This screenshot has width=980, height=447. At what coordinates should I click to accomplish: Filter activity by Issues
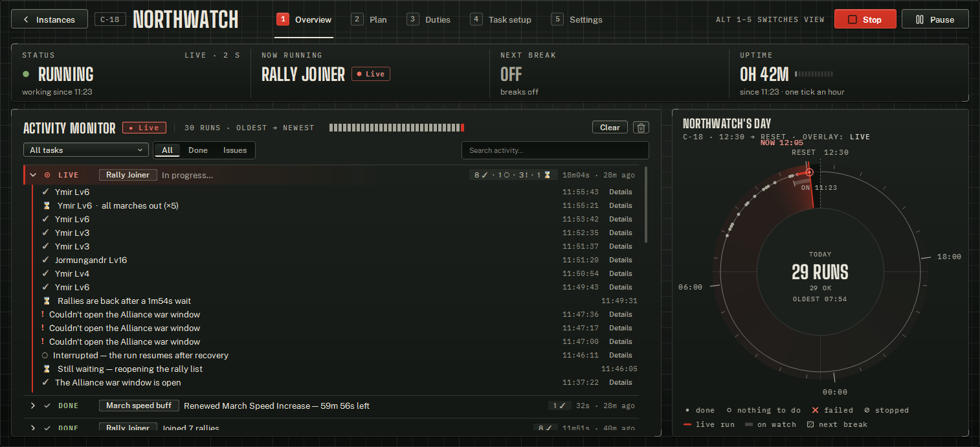tap(235, 150)
